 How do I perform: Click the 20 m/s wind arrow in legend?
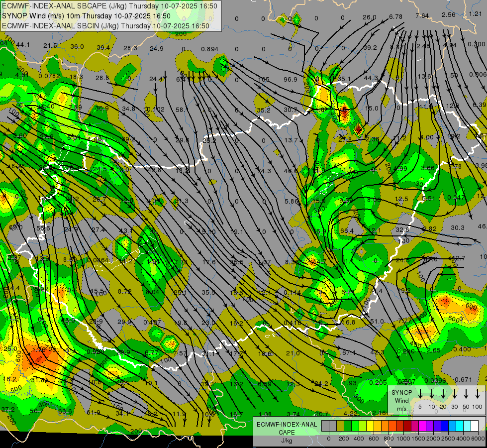click(x=443, y=393)
